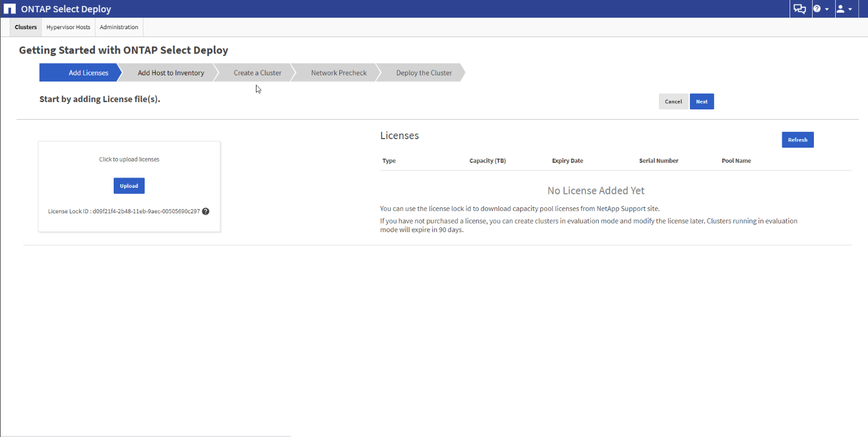Click the Cancel button

tap(673, 102)
